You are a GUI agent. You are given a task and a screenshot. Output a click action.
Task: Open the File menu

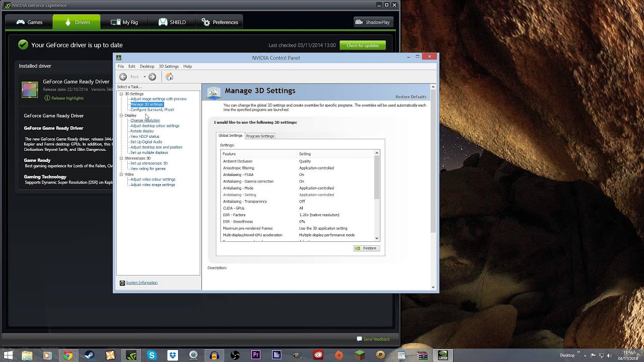coord(121,66)
